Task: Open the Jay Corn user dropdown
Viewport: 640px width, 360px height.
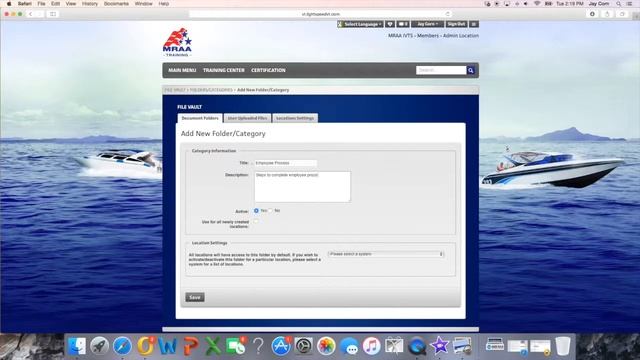Action: [x=427, y=24]
